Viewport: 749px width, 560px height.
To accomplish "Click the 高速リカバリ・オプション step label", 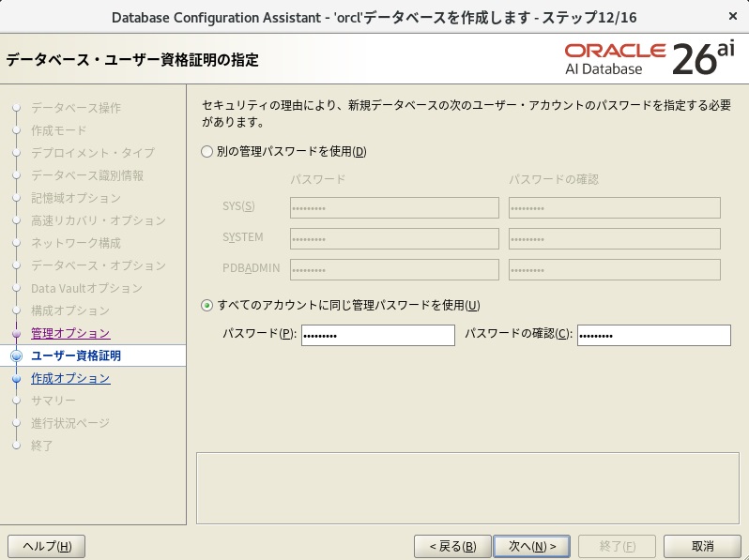I will click(x=98, y=220).
